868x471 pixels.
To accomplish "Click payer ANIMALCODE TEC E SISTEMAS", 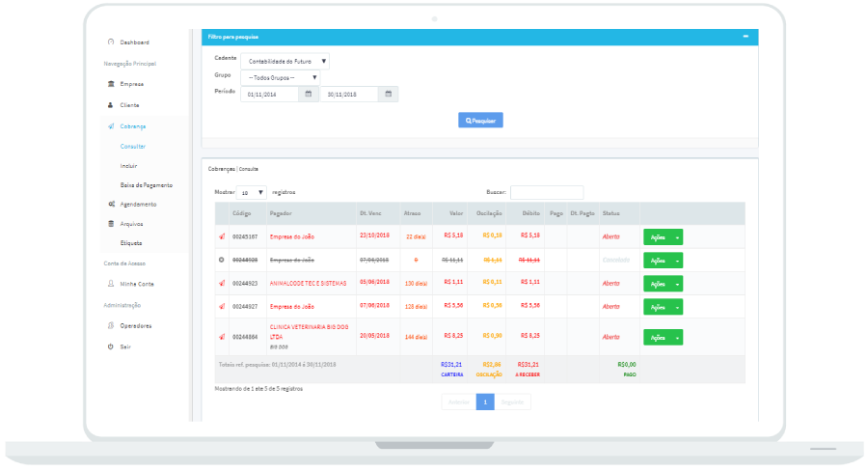I will pos(308,283).
